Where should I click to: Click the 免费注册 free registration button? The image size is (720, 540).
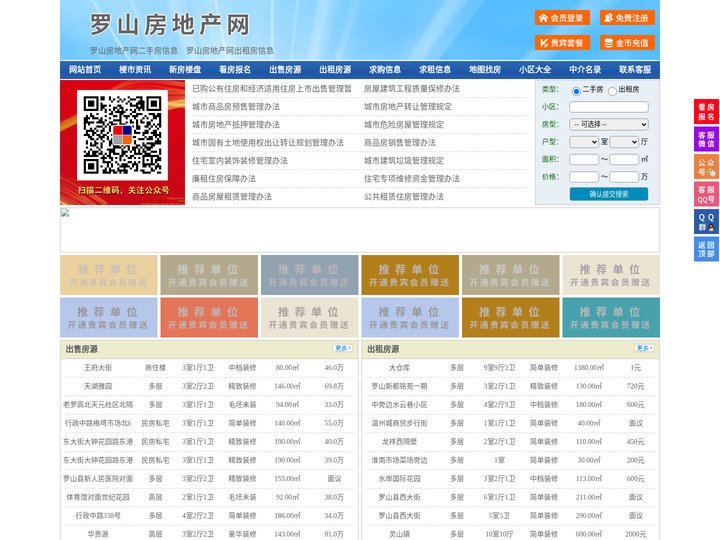pos(627,18)
